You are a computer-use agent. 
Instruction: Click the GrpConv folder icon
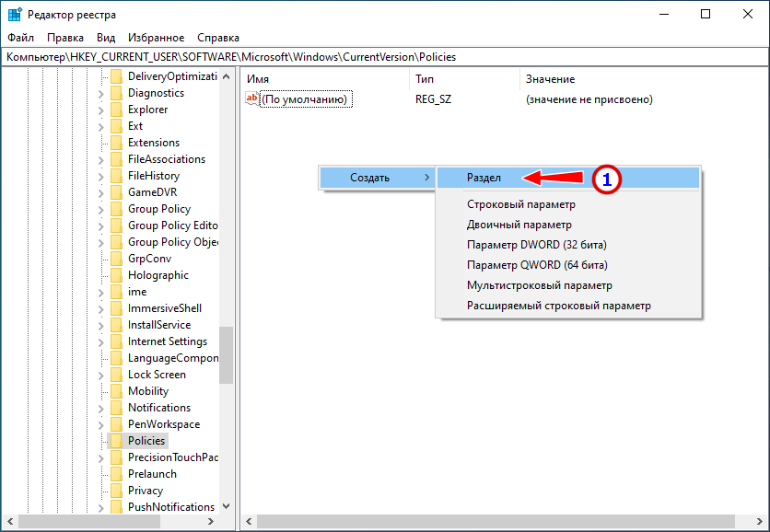coord(116,260)
